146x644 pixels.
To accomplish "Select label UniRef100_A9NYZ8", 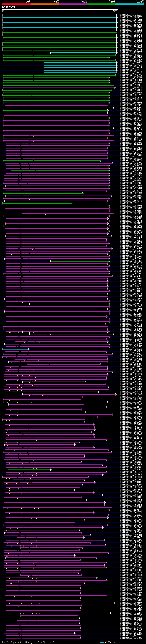I will click(x=131, y=55).
